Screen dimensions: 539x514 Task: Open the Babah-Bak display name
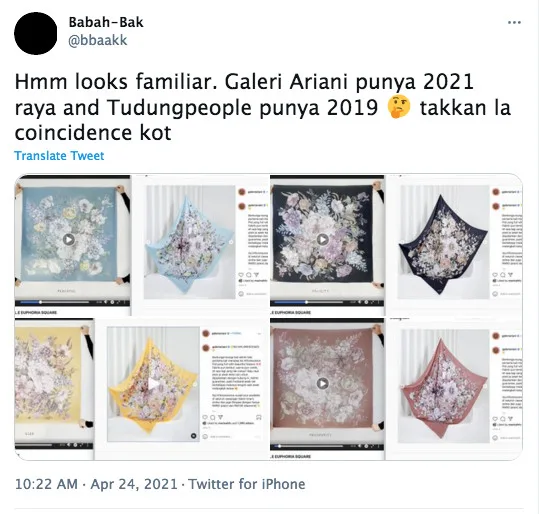106,22
